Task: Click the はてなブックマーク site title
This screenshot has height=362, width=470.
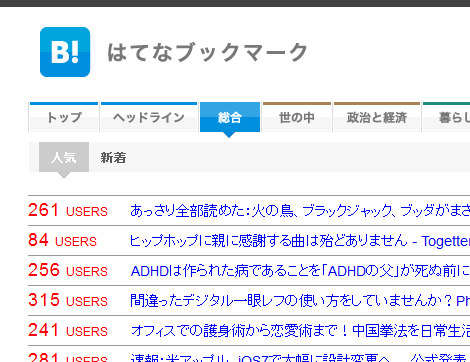Action: (x=207, y=52)
